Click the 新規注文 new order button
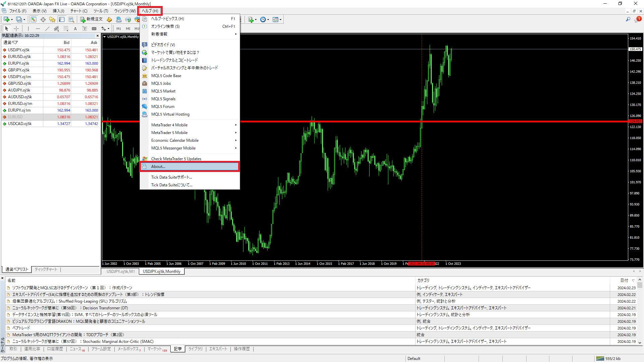 tap(91, 19)
